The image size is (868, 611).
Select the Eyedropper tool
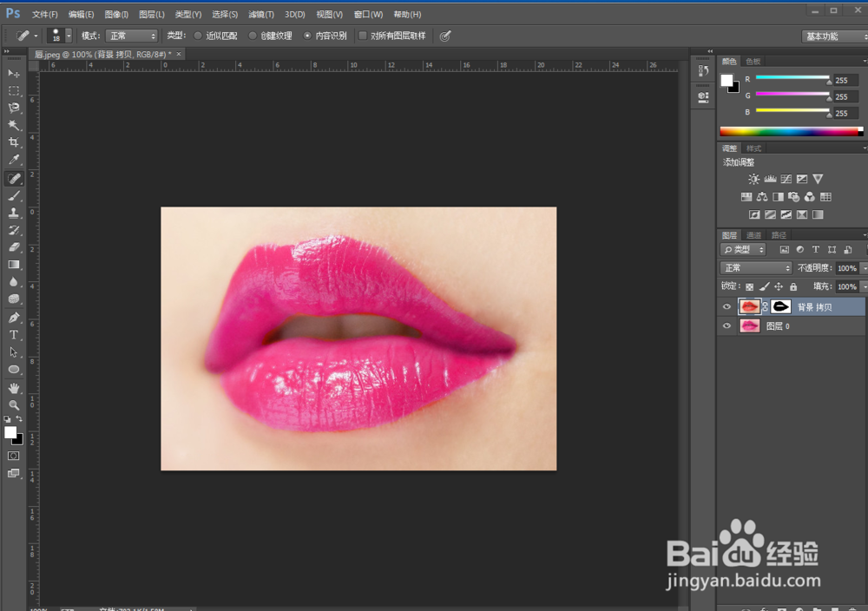click(14, 160)
